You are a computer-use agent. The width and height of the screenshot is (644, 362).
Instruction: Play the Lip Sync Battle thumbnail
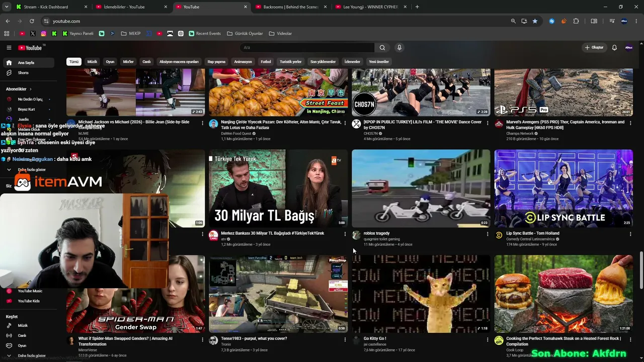(x=563, y=189)
